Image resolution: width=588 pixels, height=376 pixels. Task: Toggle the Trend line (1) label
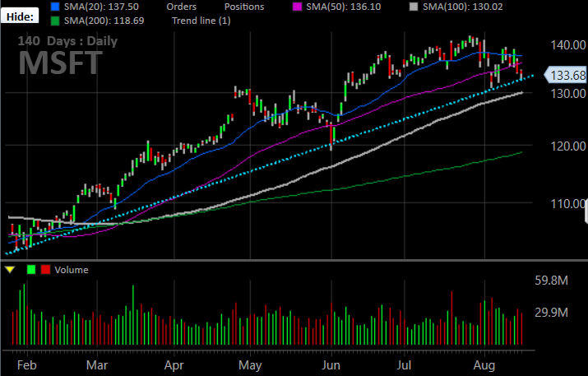[x=201, y=21]
